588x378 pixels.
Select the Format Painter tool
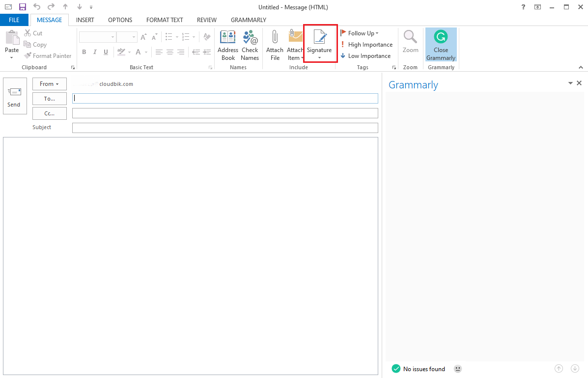48,55
